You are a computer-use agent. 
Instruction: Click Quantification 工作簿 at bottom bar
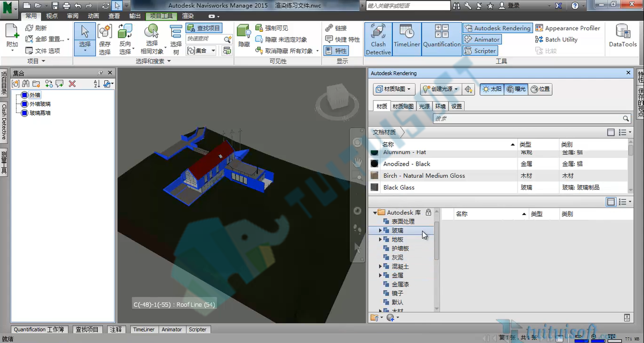(x=39, y=329)
